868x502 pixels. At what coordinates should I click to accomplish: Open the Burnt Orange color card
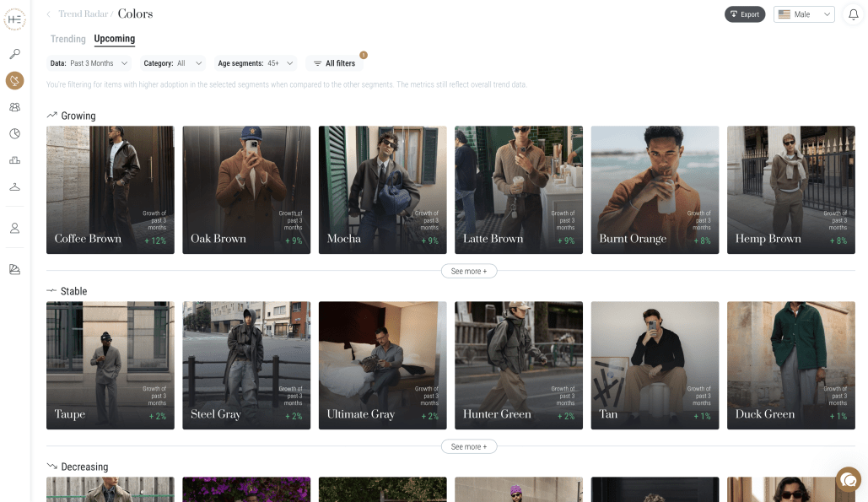point(655,190)
